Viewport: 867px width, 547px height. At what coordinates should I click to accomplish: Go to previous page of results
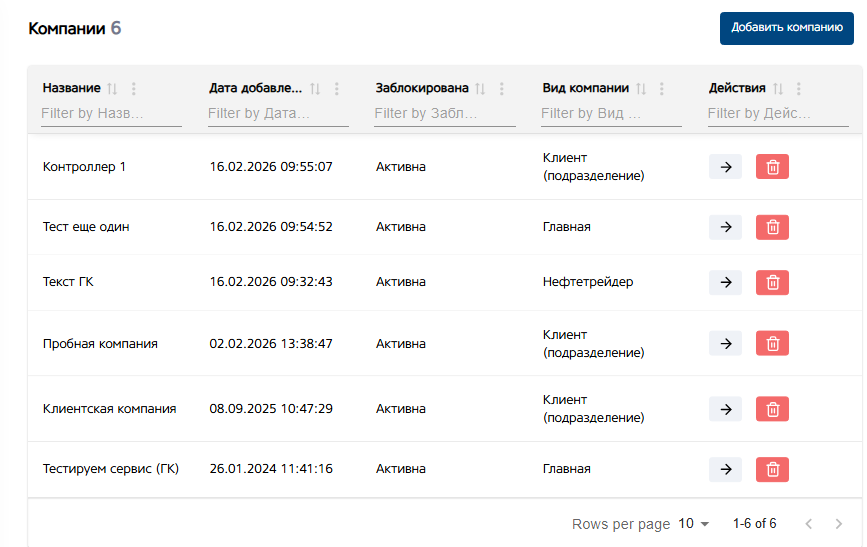coord(808,524)
